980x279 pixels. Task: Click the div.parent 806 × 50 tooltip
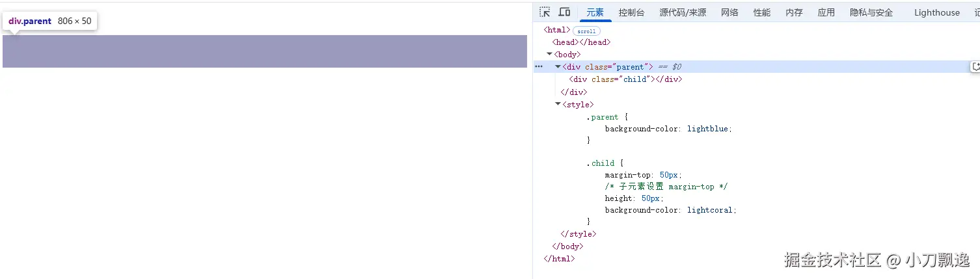tap(50, 21)
